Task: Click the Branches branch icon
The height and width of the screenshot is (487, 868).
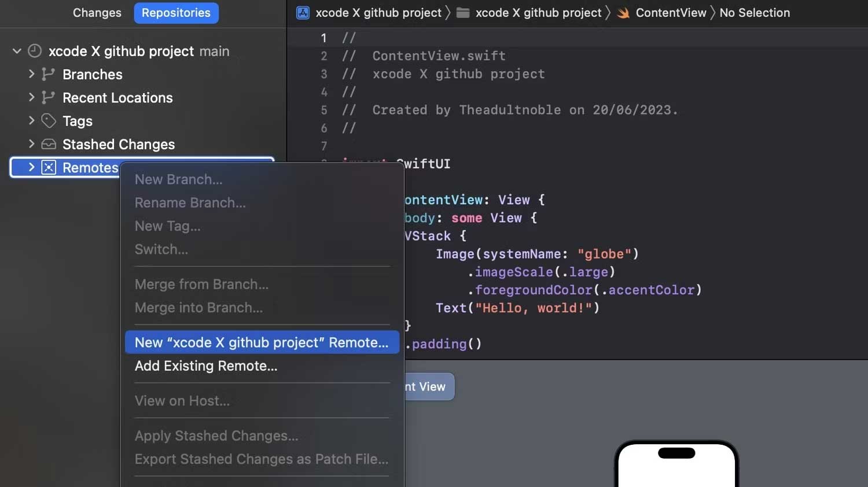Action: click(49, 74)
